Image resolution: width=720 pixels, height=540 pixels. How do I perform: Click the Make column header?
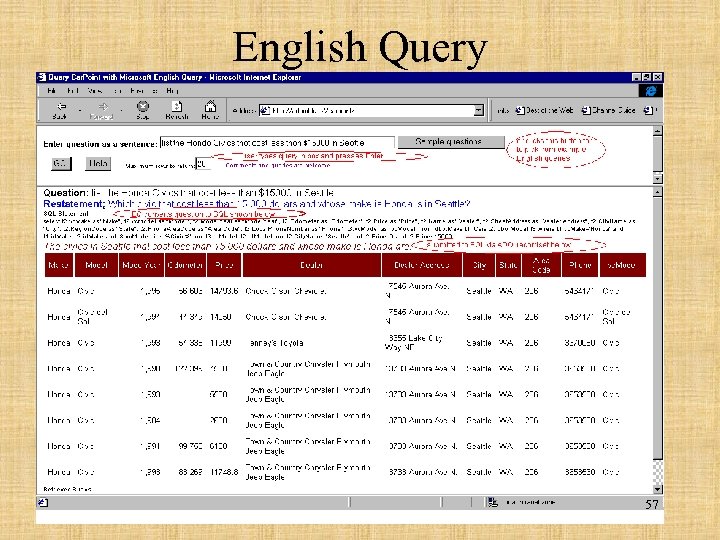[59, 265]
